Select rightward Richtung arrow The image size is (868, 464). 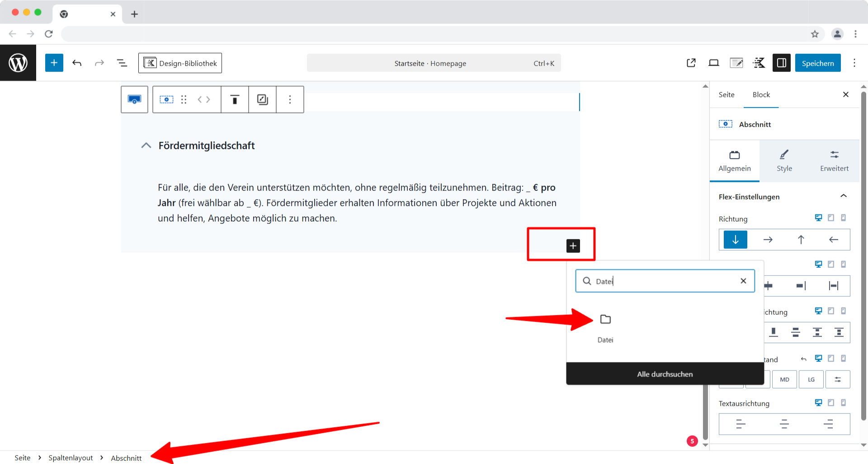[768, 239]
